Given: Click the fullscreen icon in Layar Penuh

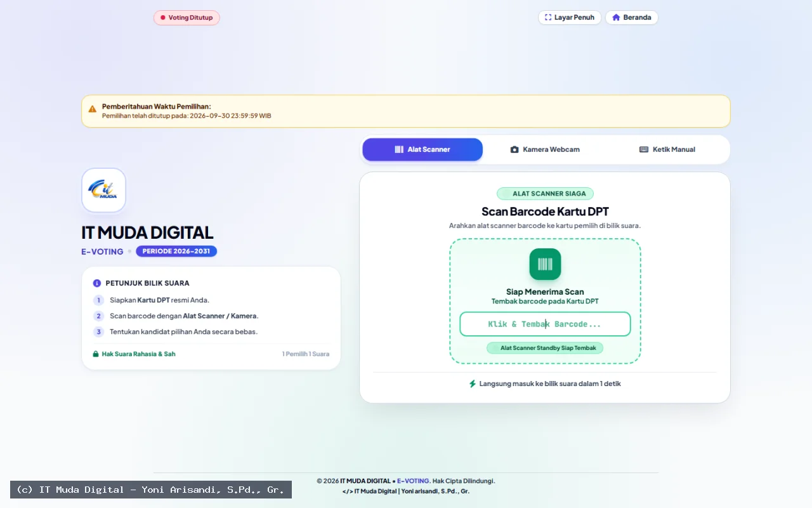Looking at the screenshot, I should (548, 17).
